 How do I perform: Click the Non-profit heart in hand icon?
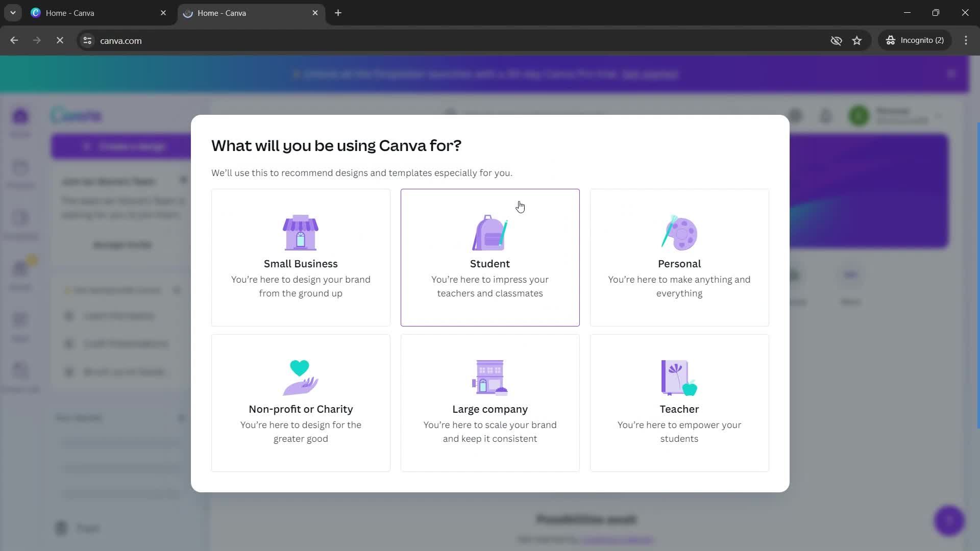coord(301,378)
